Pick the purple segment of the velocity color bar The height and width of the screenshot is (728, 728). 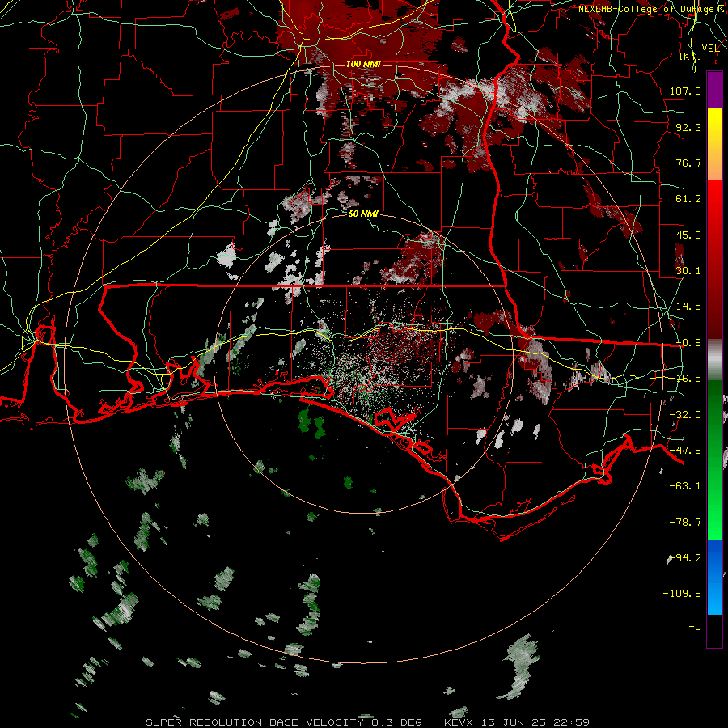coord(714,90)
